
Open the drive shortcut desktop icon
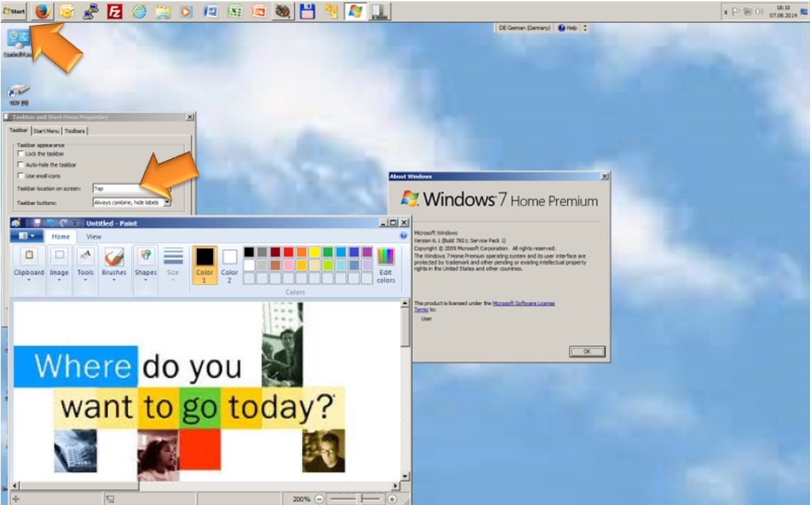coord(19,95)
